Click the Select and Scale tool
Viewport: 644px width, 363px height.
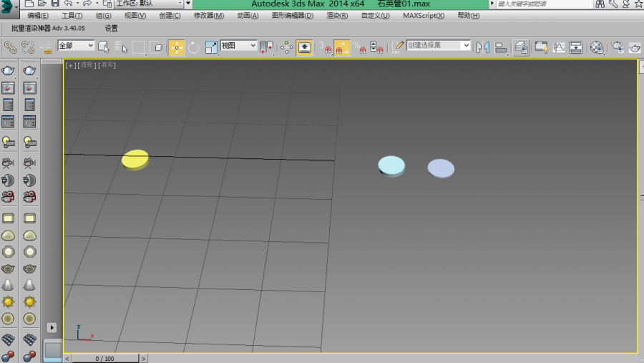pos(212,47)
